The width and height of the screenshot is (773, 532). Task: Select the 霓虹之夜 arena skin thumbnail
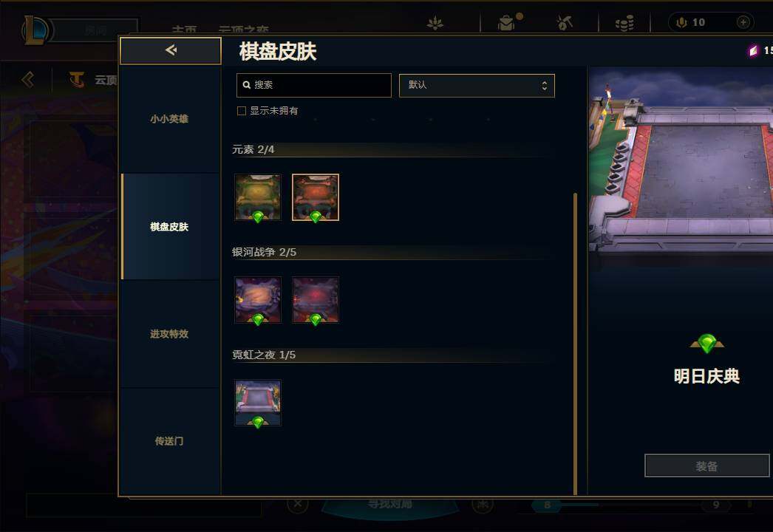click(258, 403)
